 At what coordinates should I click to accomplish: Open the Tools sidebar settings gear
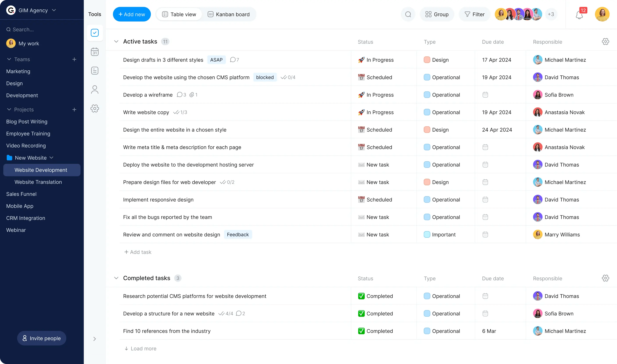pos(95,108)
